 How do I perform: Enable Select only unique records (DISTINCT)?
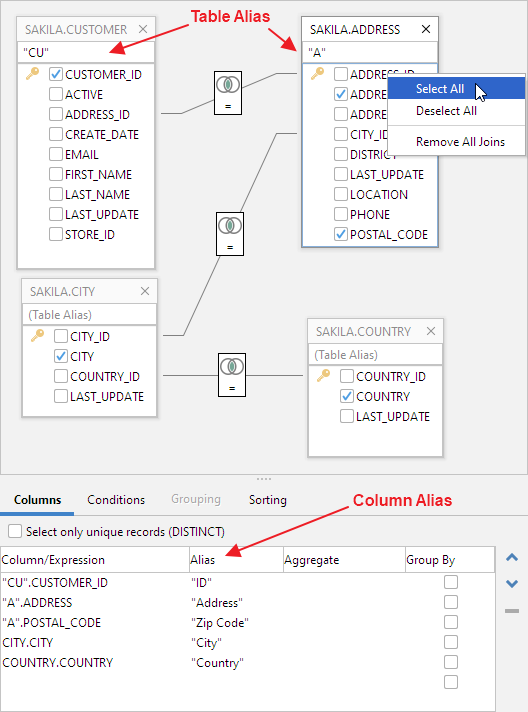[x=15, y=531]
